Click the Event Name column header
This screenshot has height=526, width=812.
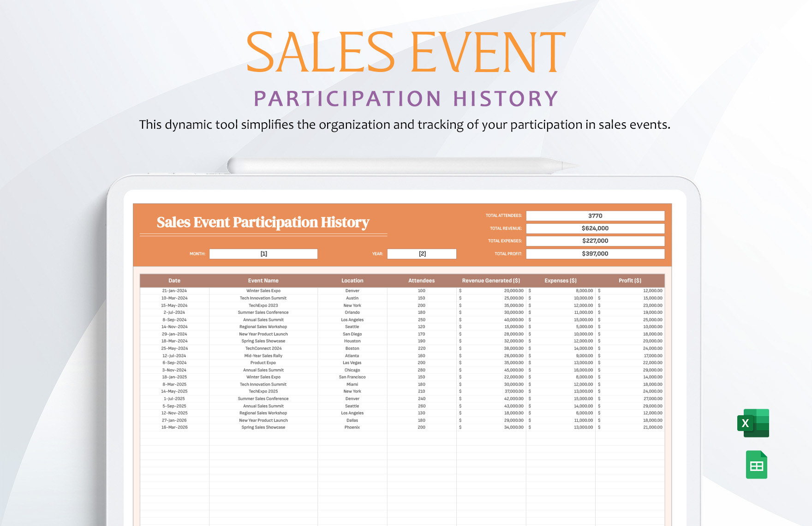[x=263, y=281]
